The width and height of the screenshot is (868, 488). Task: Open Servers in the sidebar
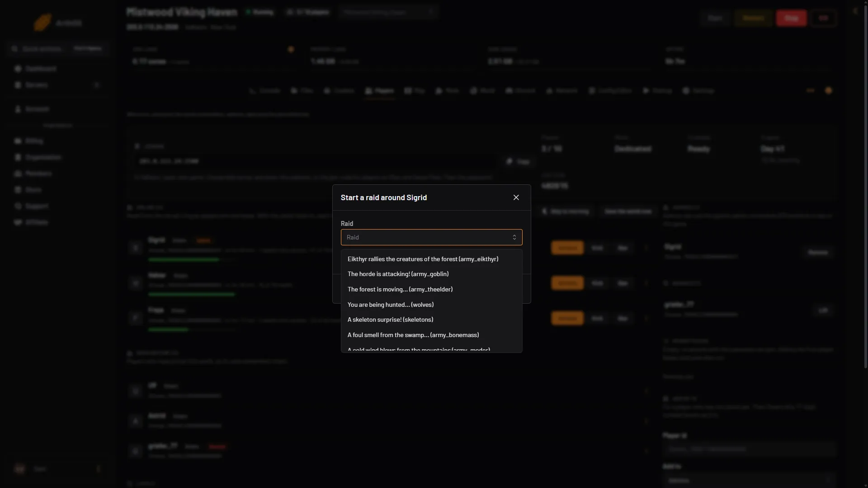(x=58, y=85)
